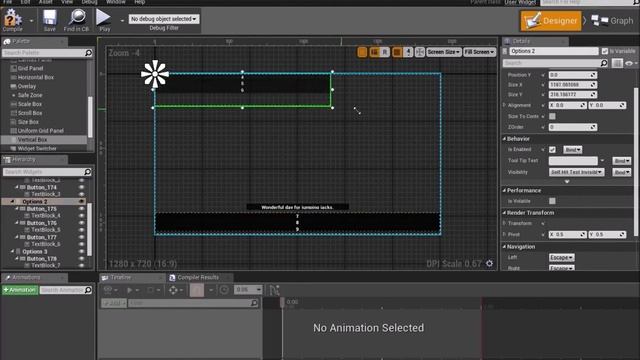Image resolution: width=640 pixels, height=360 pixels.
Task: Collapse the Behavior section
Action: tap(504, 139)
